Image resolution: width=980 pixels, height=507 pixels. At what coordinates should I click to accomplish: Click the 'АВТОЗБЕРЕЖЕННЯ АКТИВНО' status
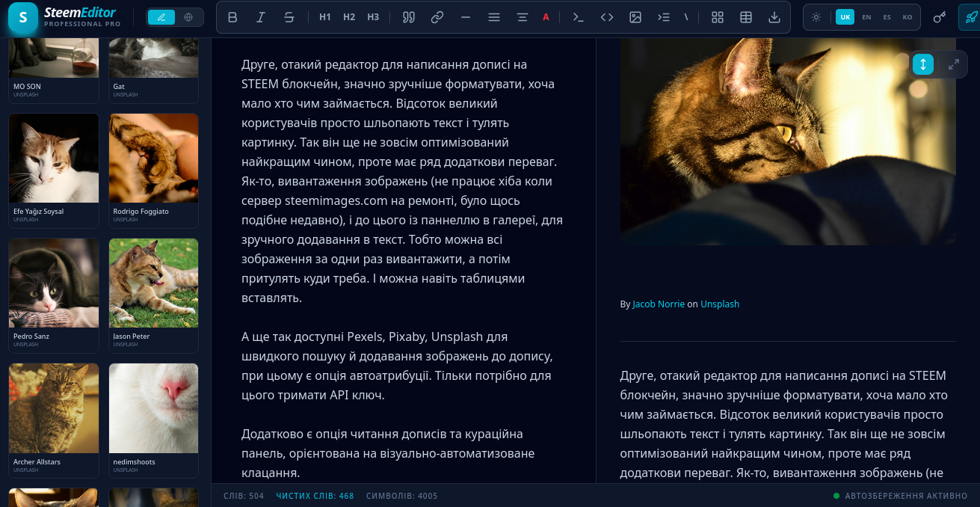(901, 496)
